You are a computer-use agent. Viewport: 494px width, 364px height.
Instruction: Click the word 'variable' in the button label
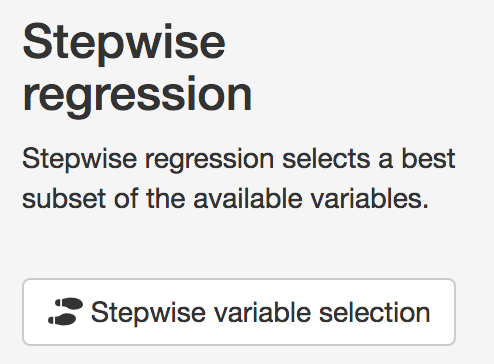262,312
